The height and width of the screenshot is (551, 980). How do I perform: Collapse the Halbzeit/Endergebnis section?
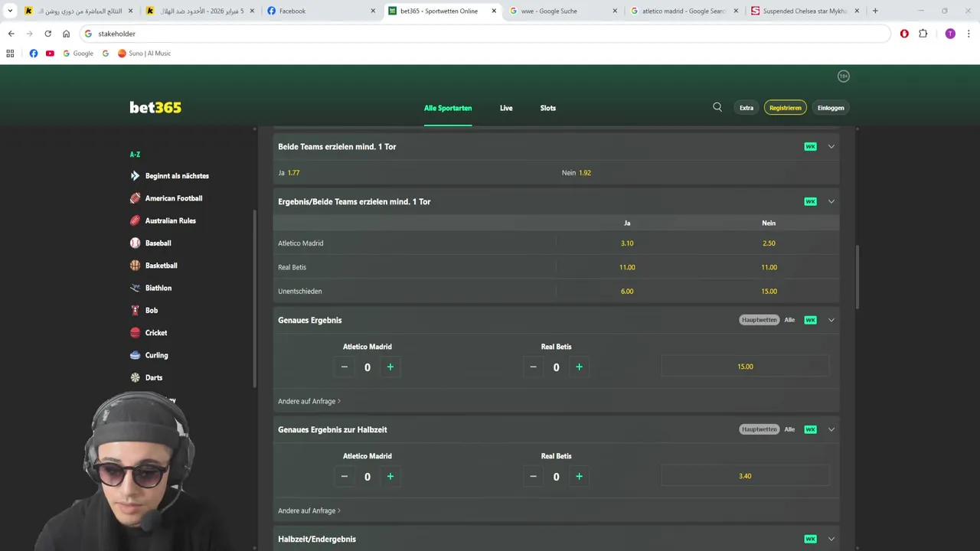coord(831,539)
